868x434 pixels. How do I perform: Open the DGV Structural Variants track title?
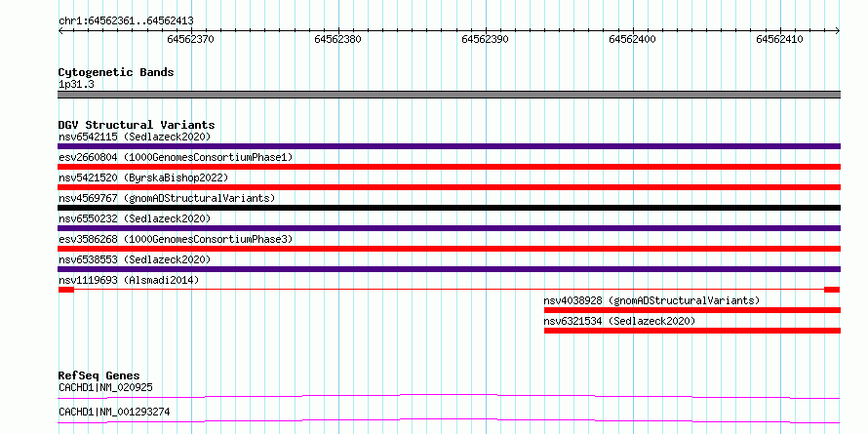click(137, 125)
